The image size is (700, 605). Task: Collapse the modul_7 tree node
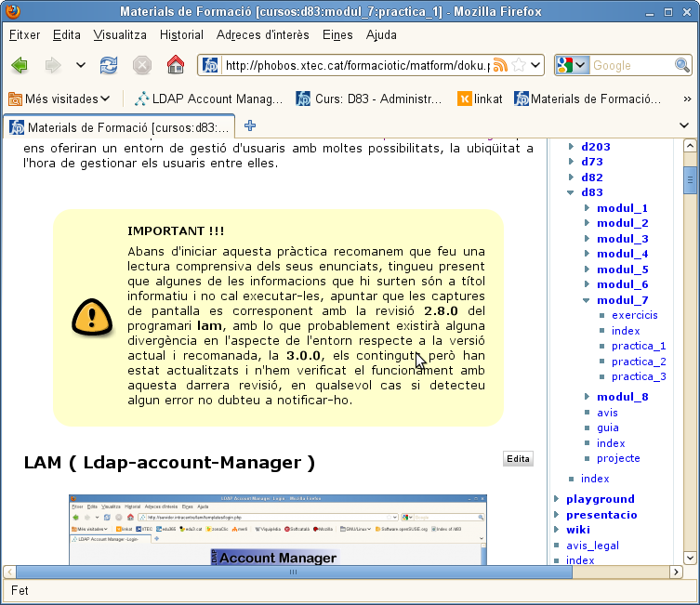point(587,300)
